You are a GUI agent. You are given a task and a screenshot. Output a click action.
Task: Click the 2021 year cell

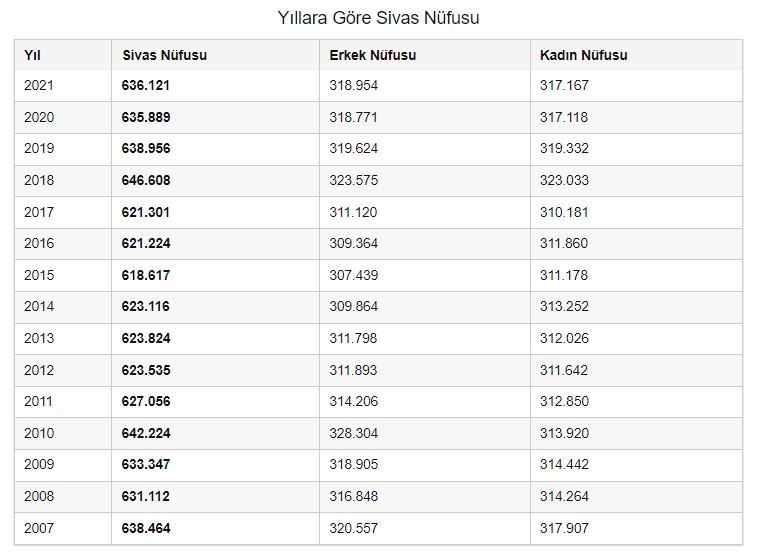(x=39, y=86)
